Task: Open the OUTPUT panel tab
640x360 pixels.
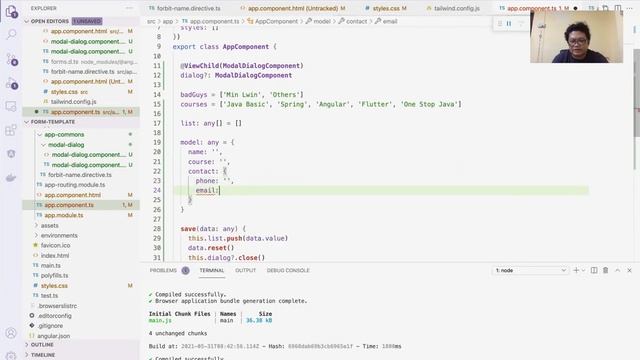Action: point(245,270)
